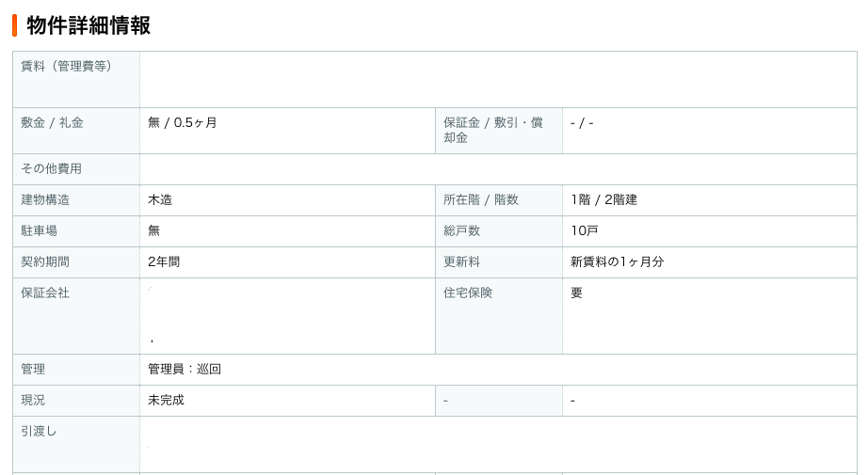
Task: Click the 1階 / 2階建 value
Action: tap(604, 199)
